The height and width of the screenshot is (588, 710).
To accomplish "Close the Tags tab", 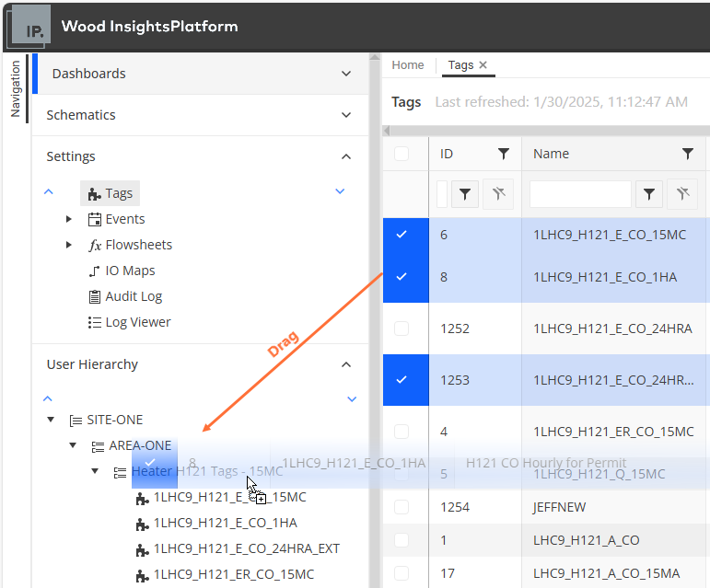I will coord(483,65).
